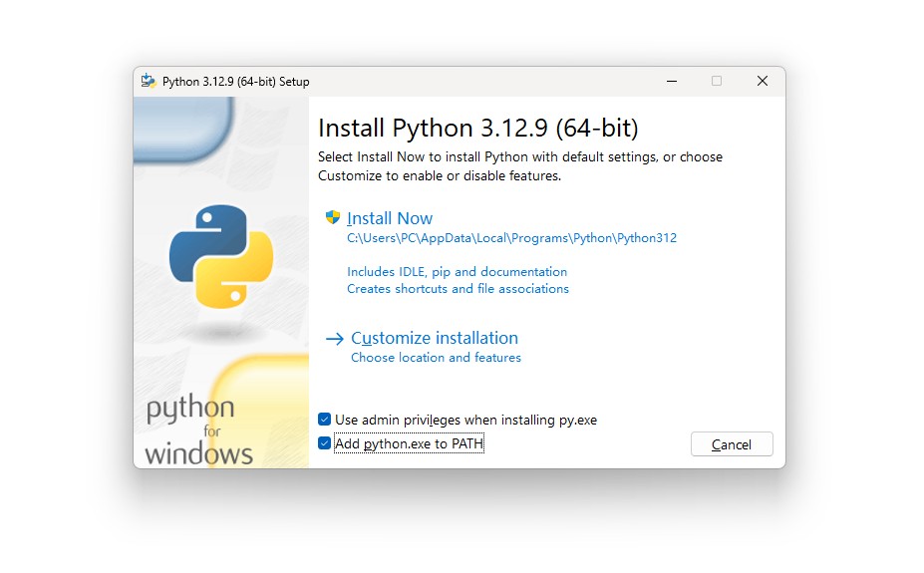Click 'Creates shortcuts and file associations' text
Image resolution: width=924 pixels, height=573 pixels.
coord(458,289)
